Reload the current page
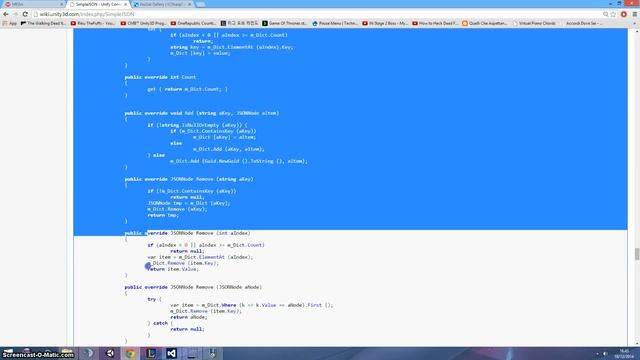The width and height of the screenshot is (640, 360). pyautogui.click(x=25, y=14)
